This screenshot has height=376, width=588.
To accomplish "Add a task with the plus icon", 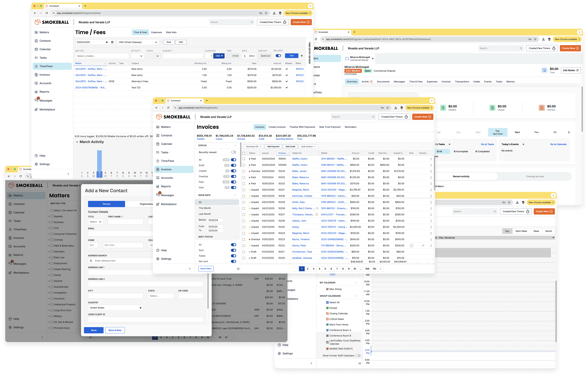I will (x=449, y=144).
